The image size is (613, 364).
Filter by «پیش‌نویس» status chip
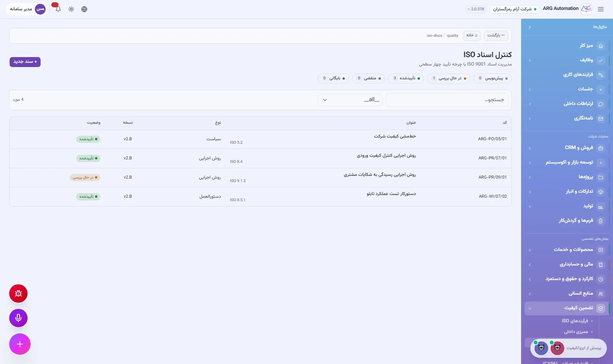click(x=493, y=78)
